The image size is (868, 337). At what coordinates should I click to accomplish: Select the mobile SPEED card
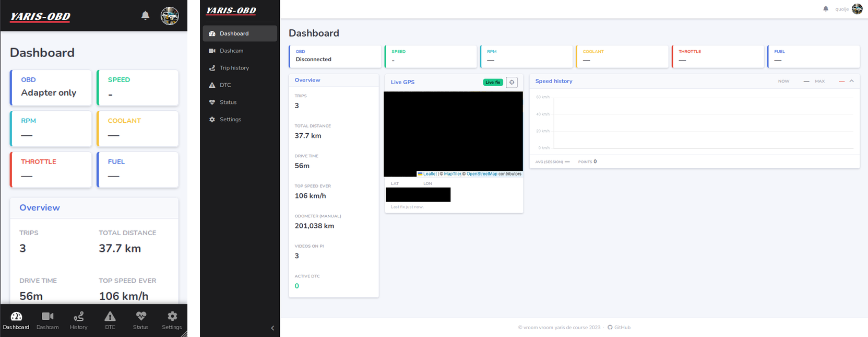coord(138,88)
